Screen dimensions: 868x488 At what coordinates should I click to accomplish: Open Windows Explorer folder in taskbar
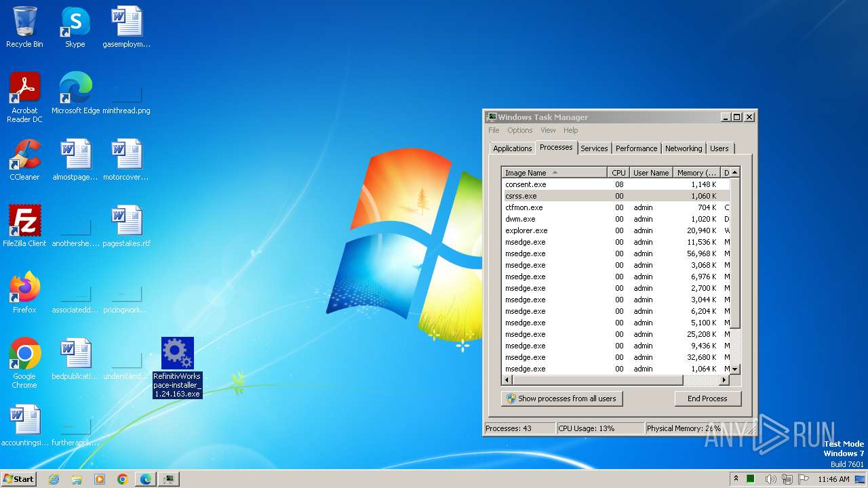pyautogui.click(x=77, y=479)
